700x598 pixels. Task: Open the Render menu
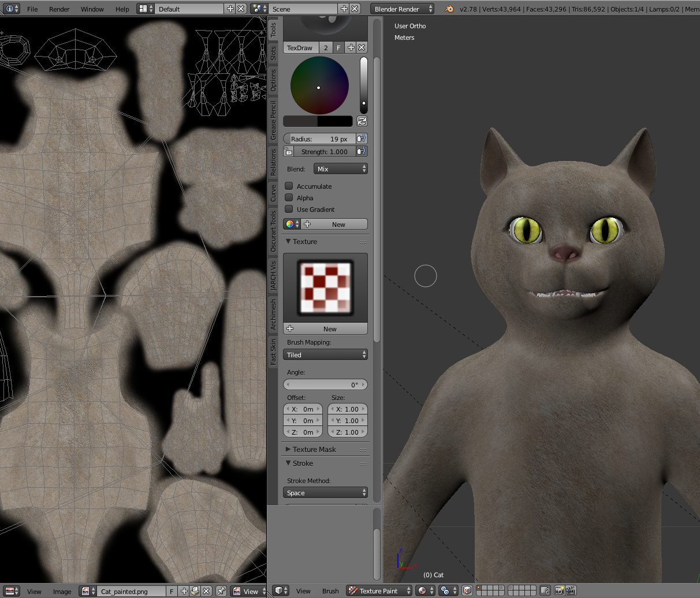point(59,9)
